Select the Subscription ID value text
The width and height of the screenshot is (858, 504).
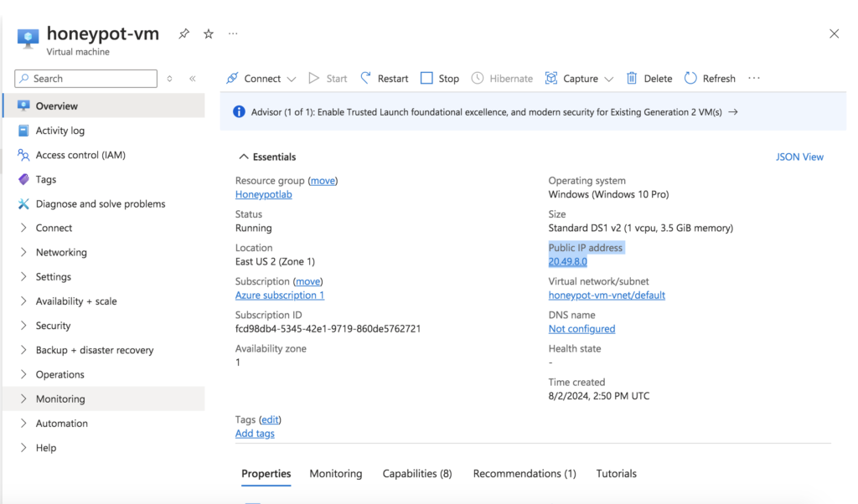328,329
